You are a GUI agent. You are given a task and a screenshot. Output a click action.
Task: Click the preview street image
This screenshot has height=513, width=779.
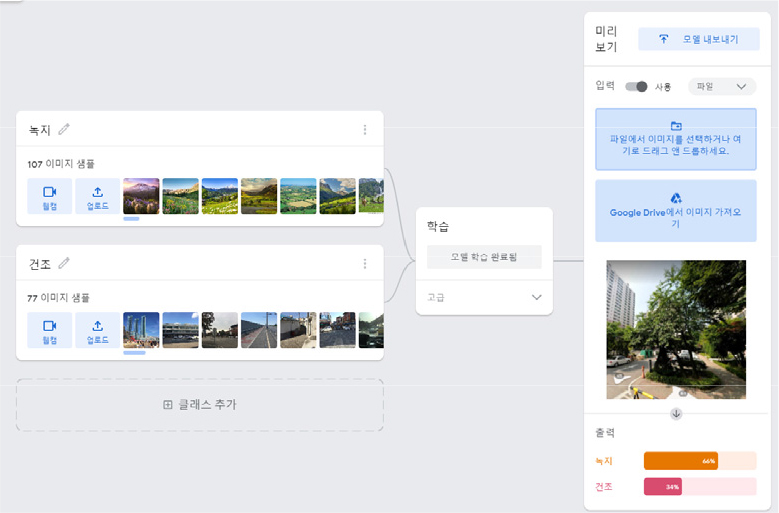point(676,330)
